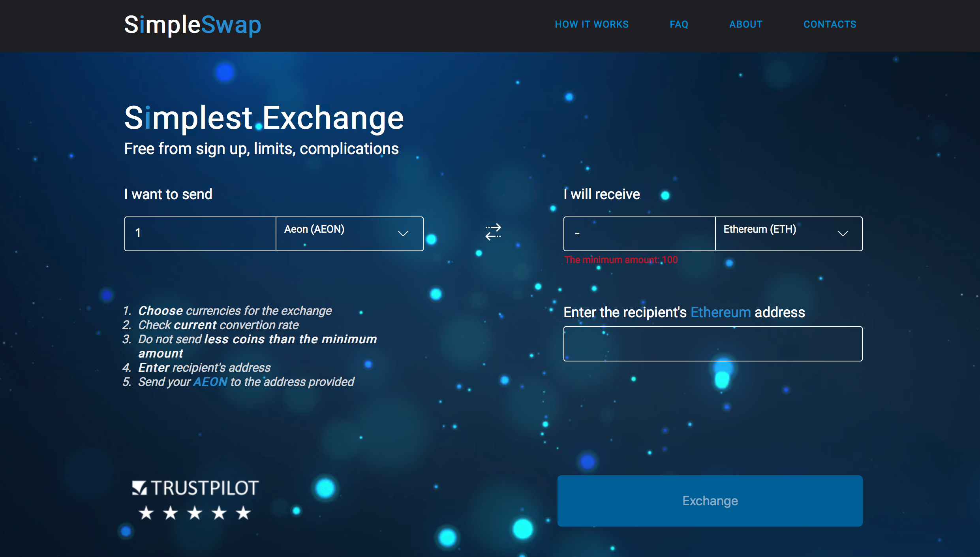Open the Aeon (AEON) currency dropdown
The image size is (980, 557).
click(x=349, y=233)
